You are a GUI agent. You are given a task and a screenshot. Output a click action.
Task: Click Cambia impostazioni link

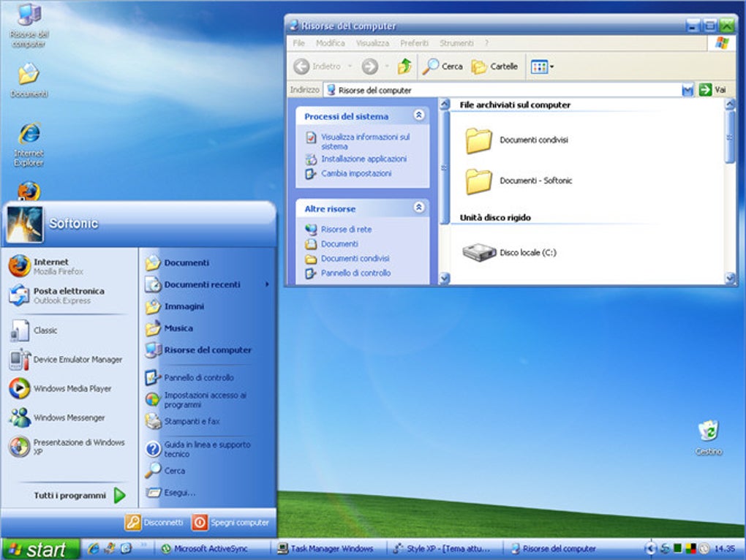[356, 173]
